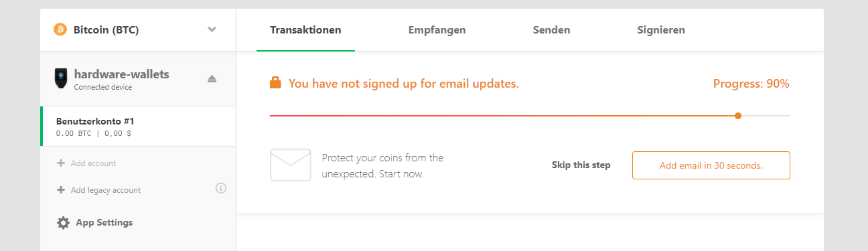Select Benutzerkonto #1 account

[138, 127]
